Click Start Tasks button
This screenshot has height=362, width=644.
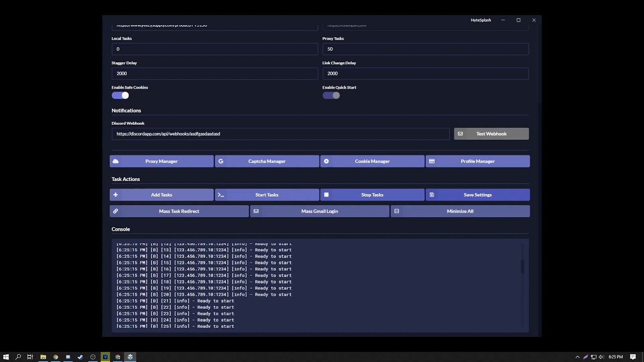coord(267,195)
